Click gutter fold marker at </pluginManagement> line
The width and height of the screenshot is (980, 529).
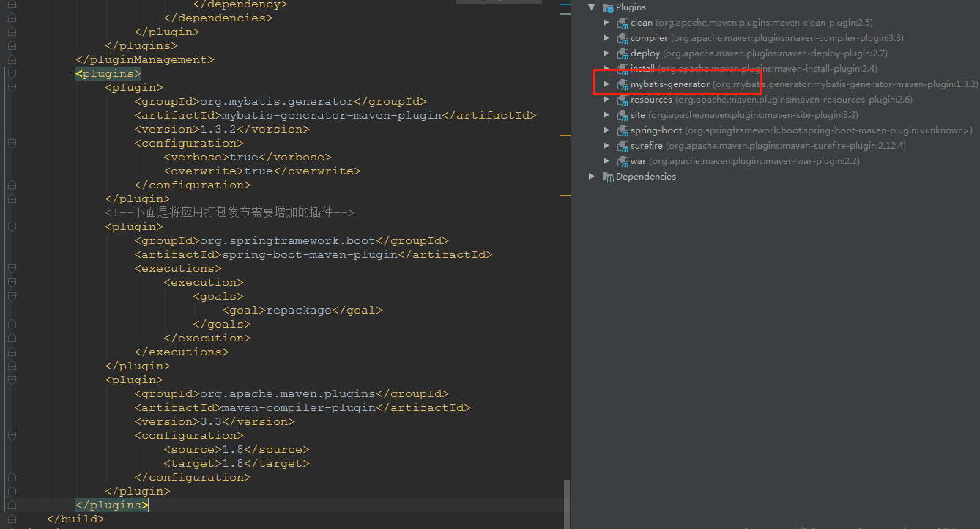(12, 59)
